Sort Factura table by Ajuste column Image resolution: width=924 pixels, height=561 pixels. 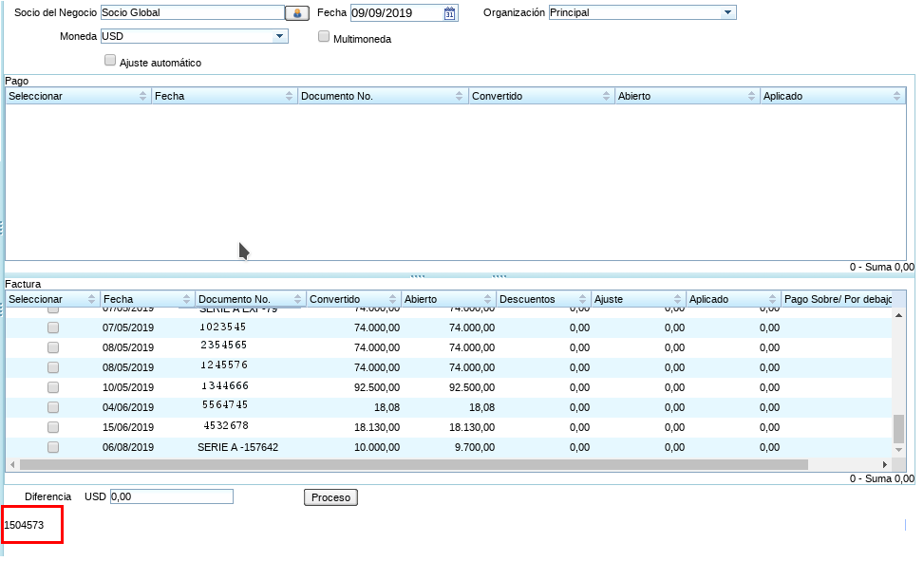pos(637,299)
